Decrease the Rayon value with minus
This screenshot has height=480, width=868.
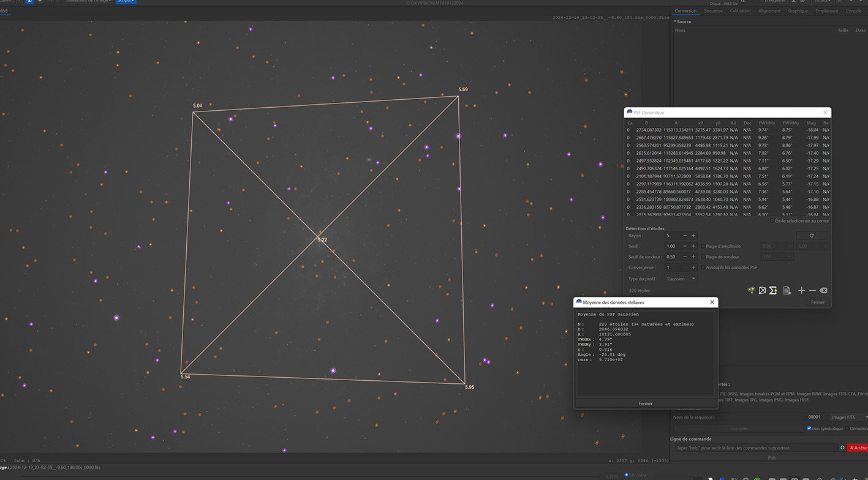tap(685, 236)
